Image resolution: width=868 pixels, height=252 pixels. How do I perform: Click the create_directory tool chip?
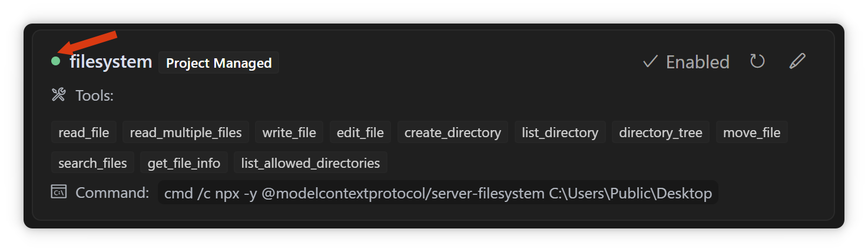pos(452,132)
